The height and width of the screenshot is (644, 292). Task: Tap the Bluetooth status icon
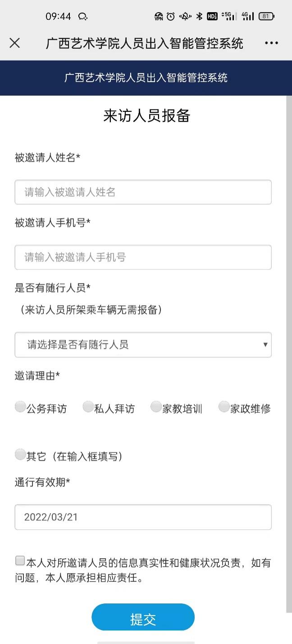(x=199, y=17)
